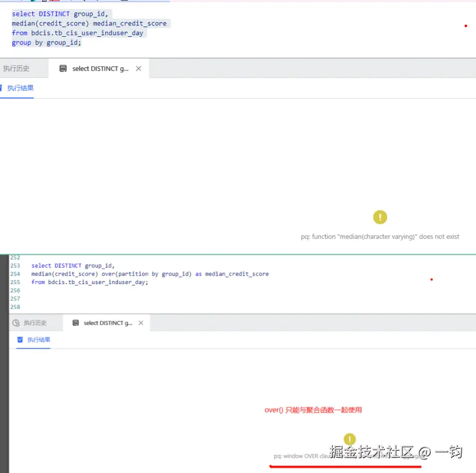Click code line 253 'select DISTINCT group_id,'

(x=73, y=266)
